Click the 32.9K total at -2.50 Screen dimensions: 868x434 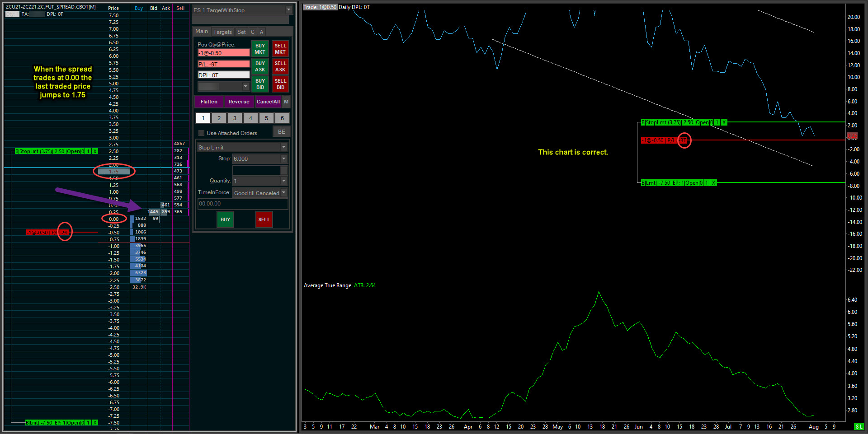pyautogui.click(x=139, y=287)
